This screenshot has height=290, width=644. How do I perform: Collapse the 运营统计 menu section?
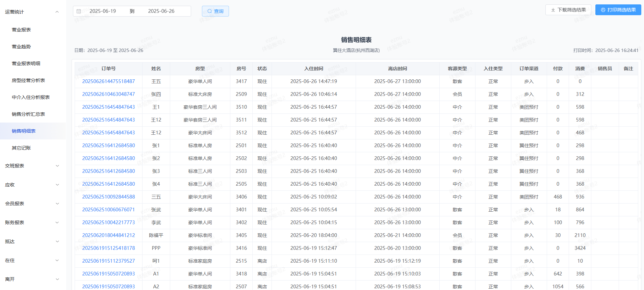[33, 12]
